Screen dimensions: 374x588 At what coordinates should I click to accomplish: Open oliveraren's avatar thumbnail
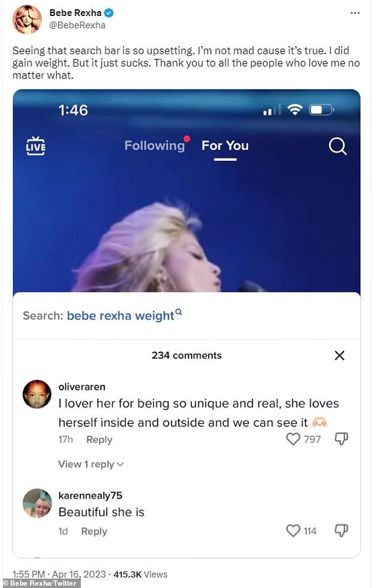(x=37, y=394)
